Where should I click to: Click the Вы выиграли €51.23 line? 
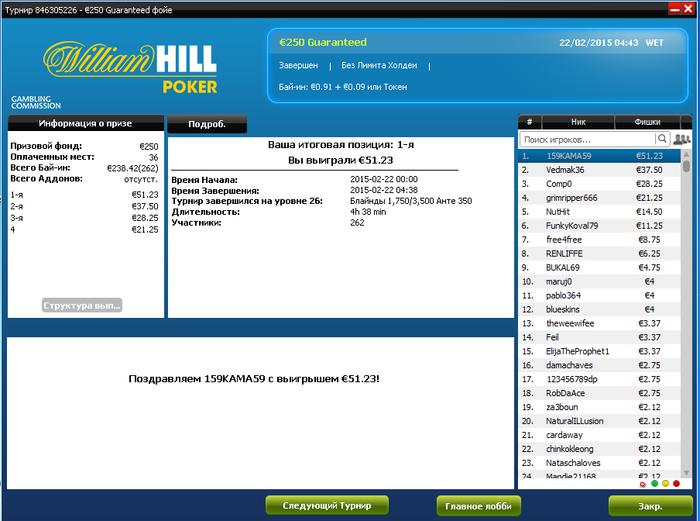pyautogui.click(x=340, y=160)
